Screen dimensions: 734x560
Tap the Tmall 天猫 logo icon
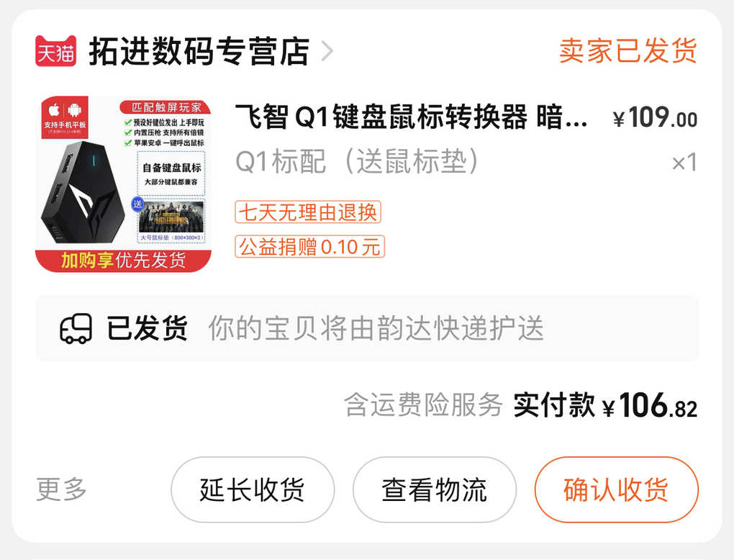(55, 50)
